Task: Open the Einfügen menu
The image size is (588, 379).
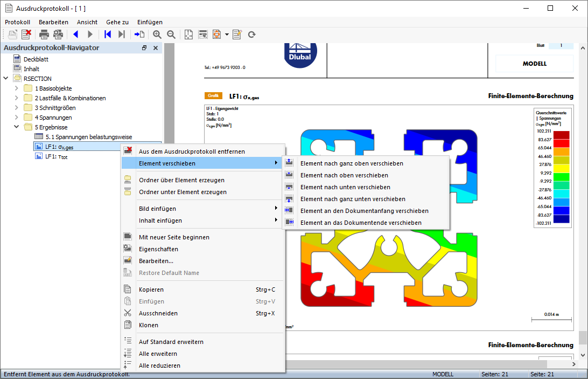Action: [x=150, y=22]
